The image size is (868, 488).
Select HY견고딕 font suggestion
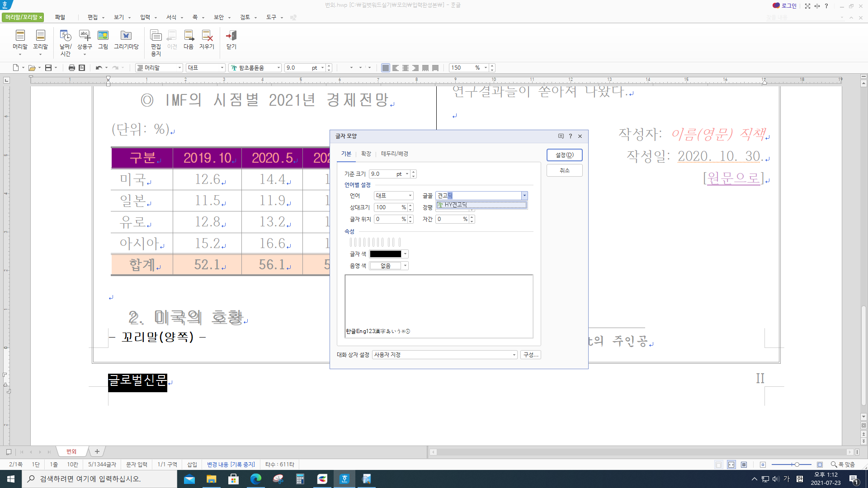click(x=481, y=205)
